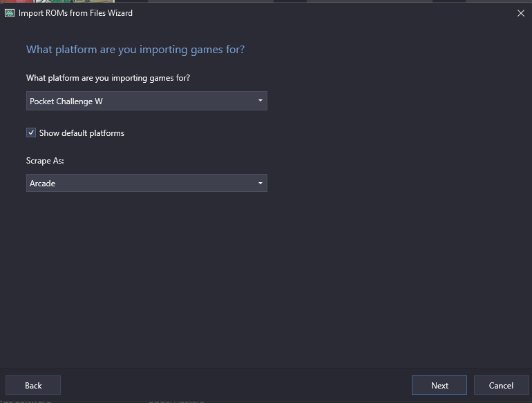Image resolution: width=532 pixels, height=403 pixels.
Task: Click the "Import ROMs from Files Wizard" title
Action: (x=75, y=13)
